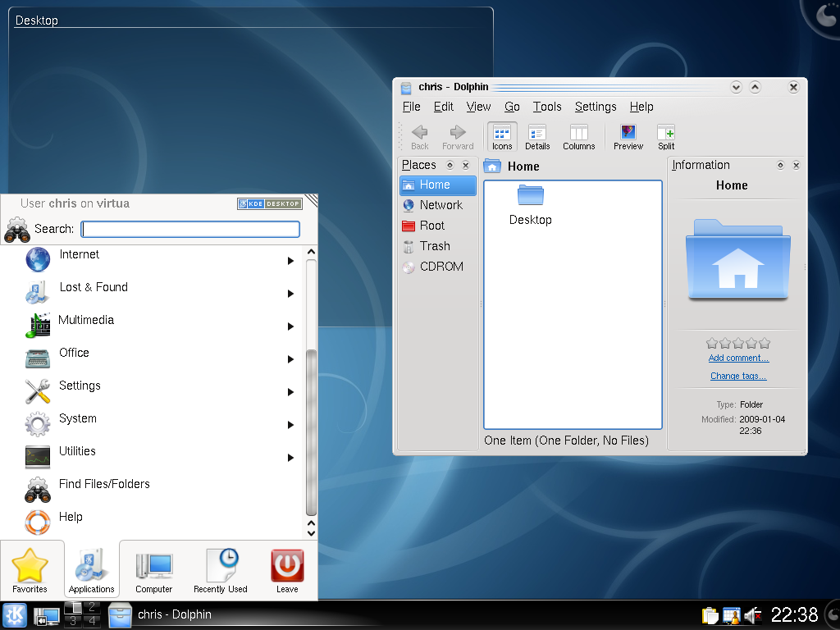Open the Leave tab
840x630 pixels.
287,571
